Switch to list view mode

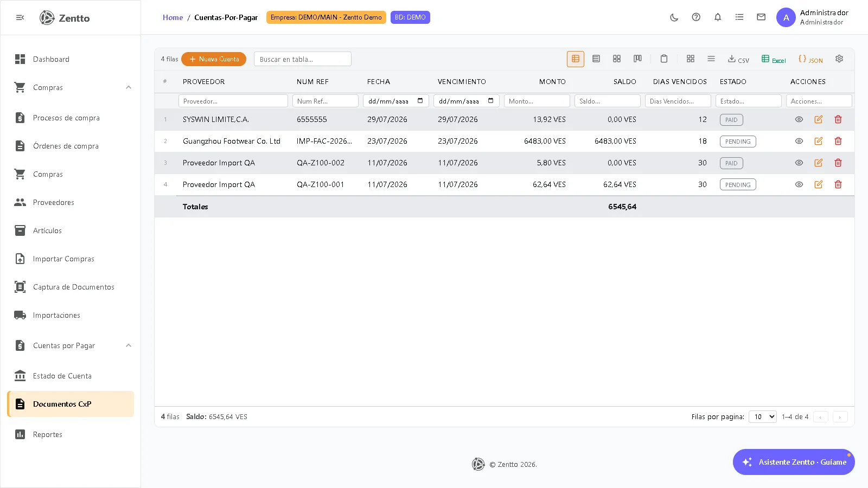tap(596, 59)
